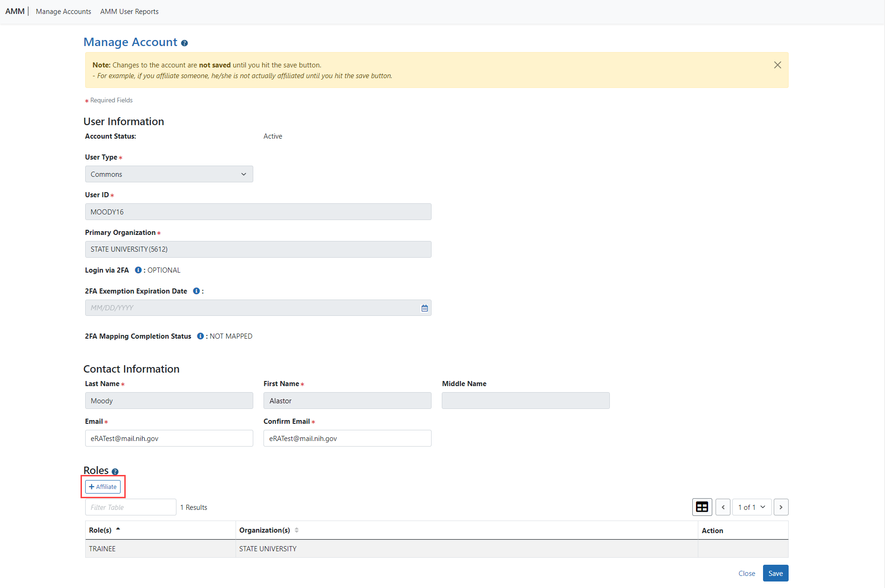Click 2FA Exemption Expiration Date info icon
Viewport: 885px width, 588px height.
196,291
